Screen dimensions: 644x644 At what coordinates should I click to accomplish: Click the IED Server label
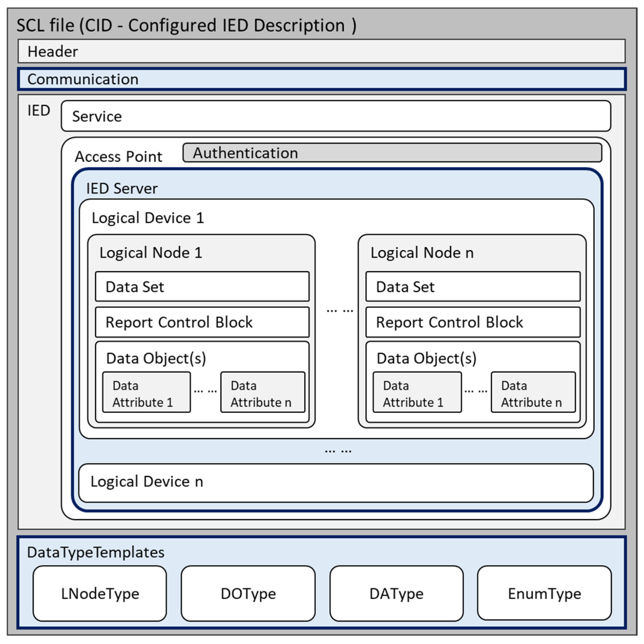click(122, 189)
